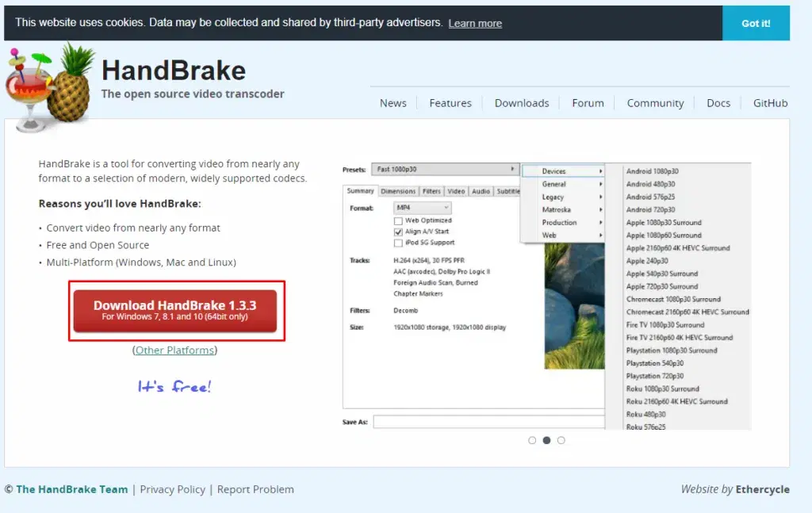Switch to the Video tab

point(456,191)
